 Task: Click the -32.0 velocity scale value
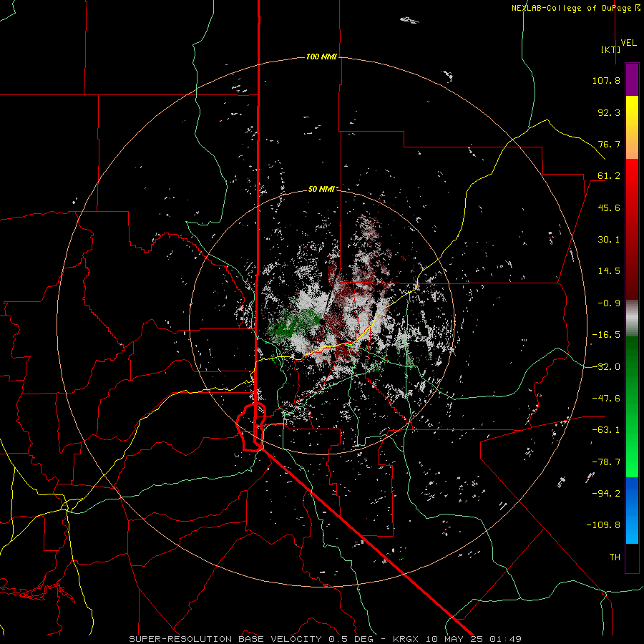click(606, 367)
